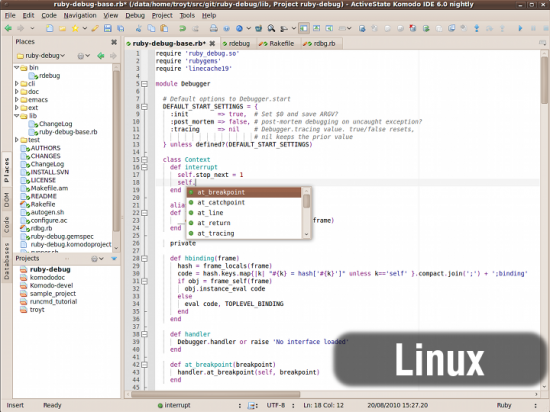
Task: Switch to the Rakefile tab
Action: 276,43
